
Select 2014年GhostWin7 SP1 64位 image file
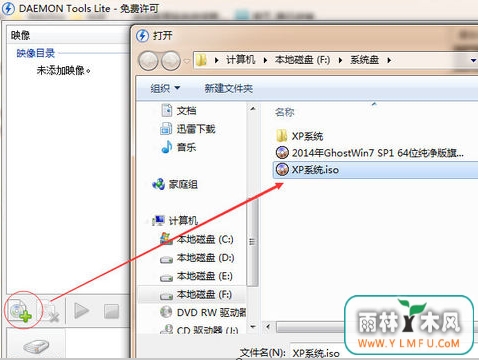(x=370, y=153)
